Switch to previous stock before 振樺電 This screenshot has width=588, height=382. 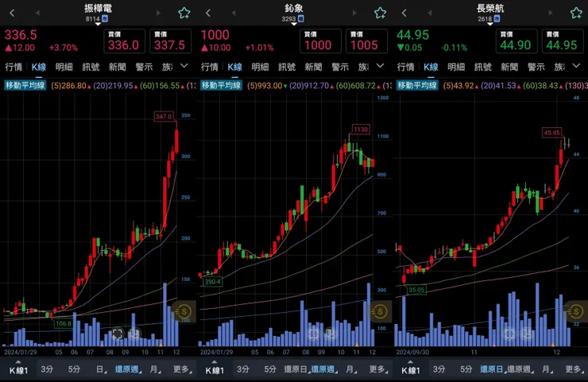click(x=37, y=14)
